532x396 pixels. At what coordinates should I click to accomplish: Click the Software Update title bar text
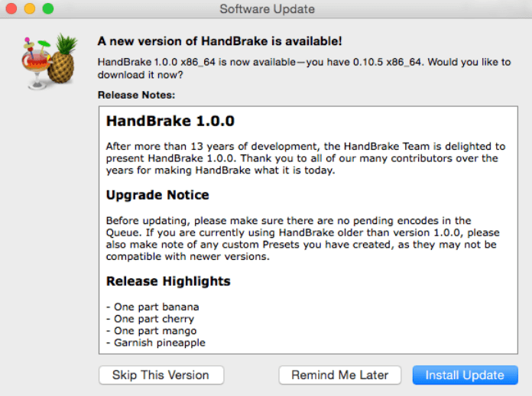(x=267, y=9)
